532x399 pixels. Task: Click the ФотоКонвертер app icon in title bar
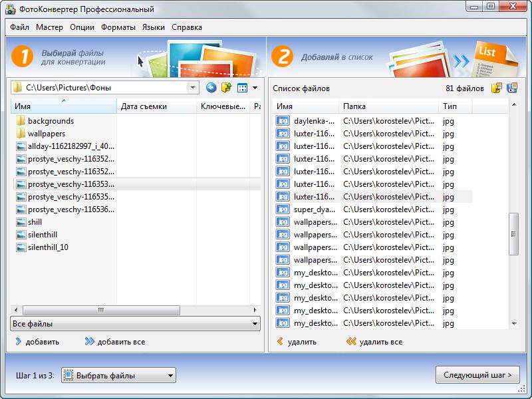click(11, 9)
